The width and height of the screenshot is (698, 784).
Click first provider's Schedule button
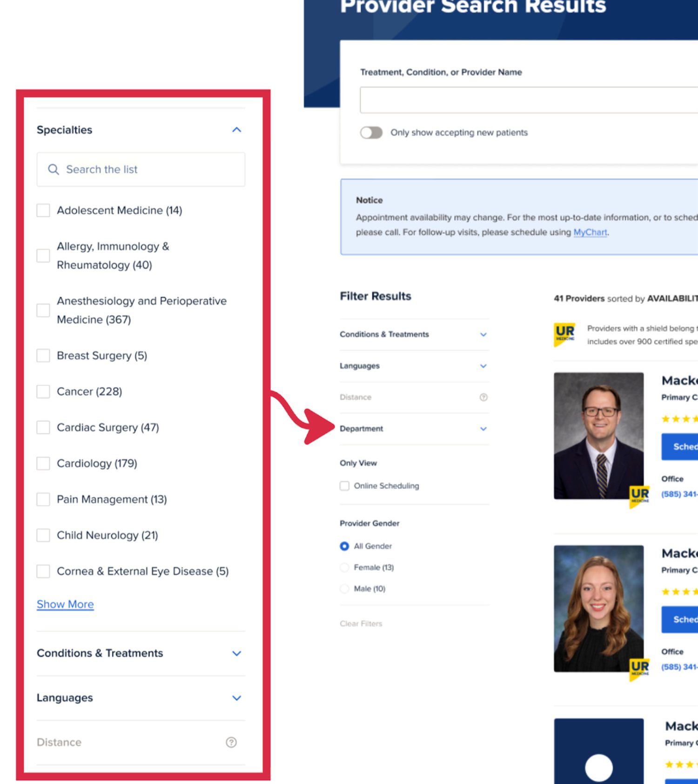(680, 447)
